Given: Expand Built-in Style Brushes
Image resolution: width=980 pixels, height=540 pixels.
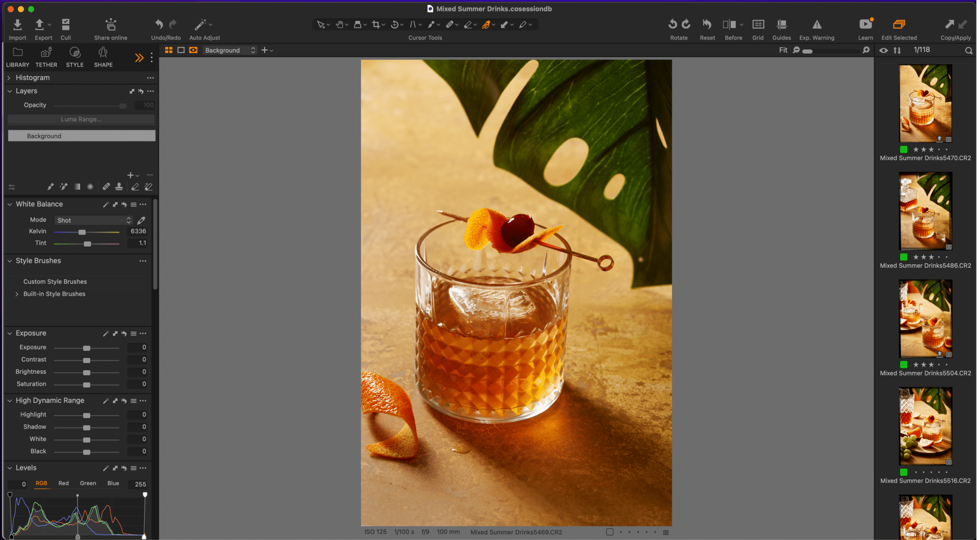Looking at the screenshot, I should click(x=17, y=294).
